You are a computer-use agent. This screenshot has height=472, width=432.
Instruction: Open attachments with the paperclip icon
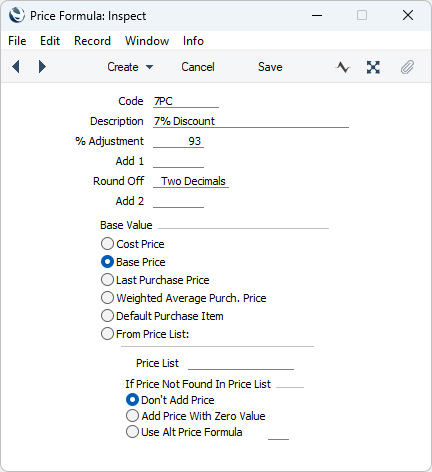(407, 67)
